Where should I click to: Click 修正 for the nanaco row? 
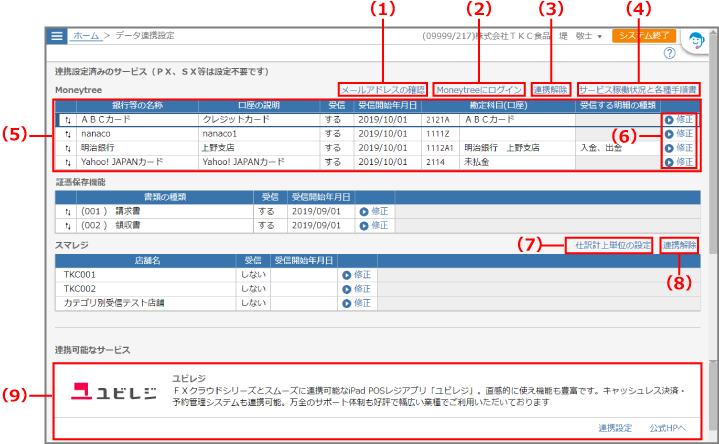pyautogui.click(x=679, y=134)
